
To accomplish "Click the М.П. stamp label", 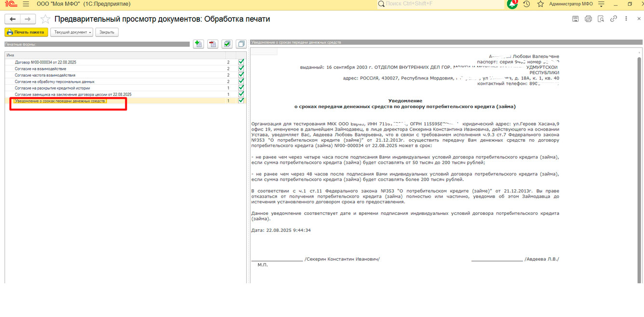I will pos(262,265).
